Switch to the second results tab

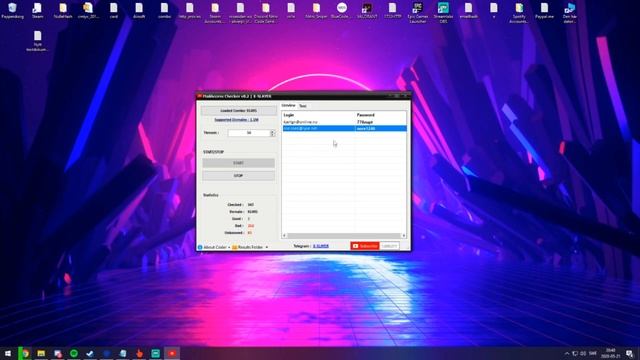click(x=302, y=106)
